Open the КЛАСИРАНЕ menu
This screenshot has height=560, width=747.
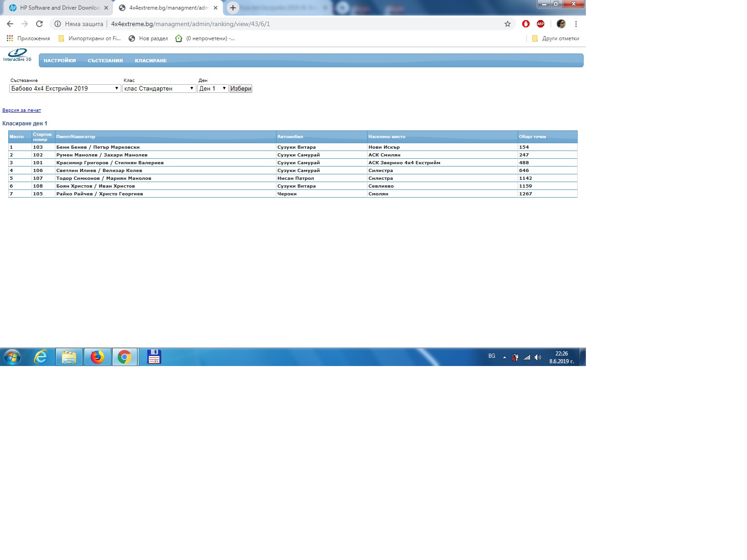(151, 60)
